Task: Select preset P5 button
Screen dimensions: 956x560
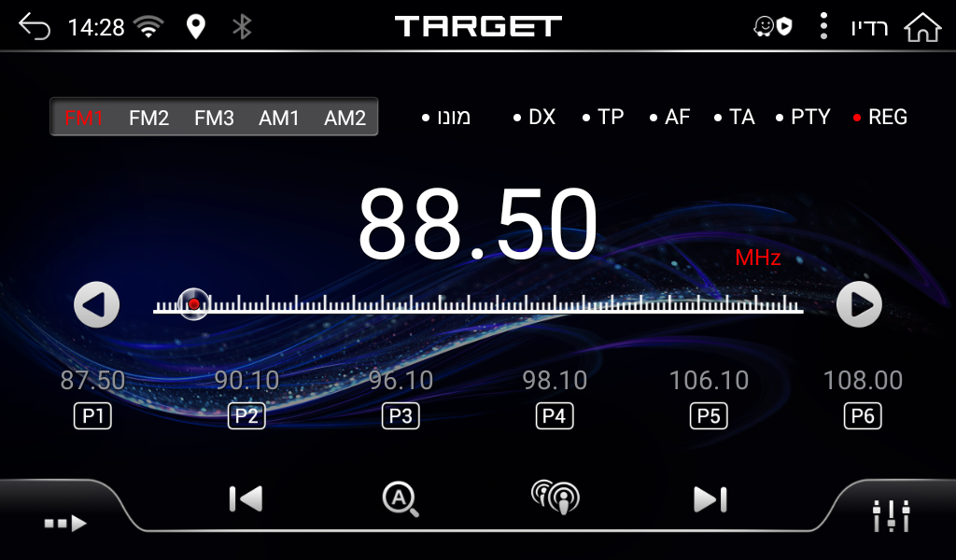Action: (x=709, y=416)
